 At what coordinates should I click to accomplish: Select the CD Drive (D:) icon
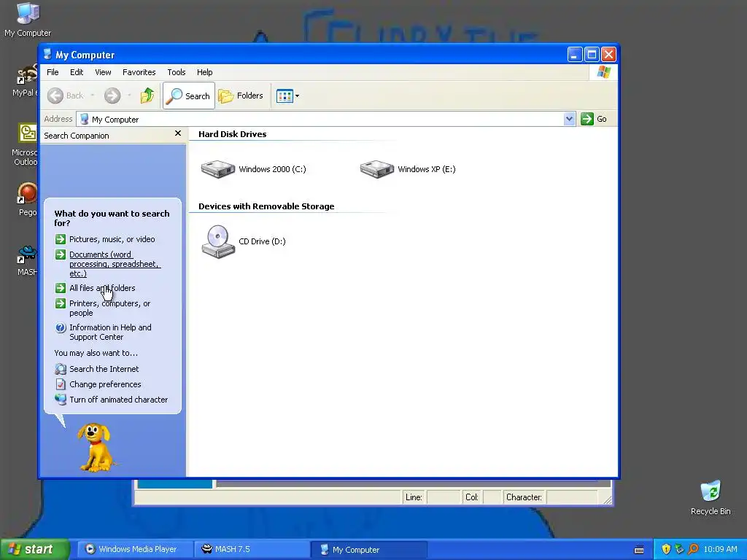tap(218, 241)
